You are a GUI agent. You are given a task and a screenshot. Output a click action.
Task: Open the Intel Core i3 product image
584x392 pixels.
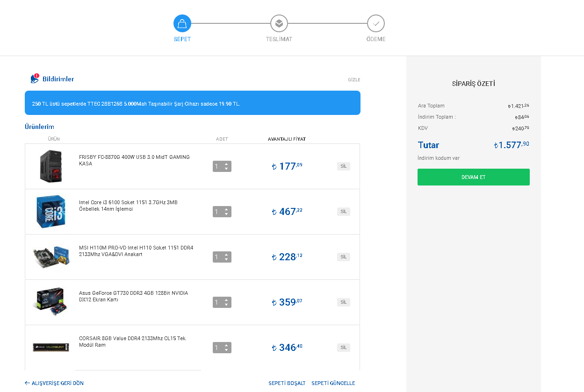[x=51, y=212]
